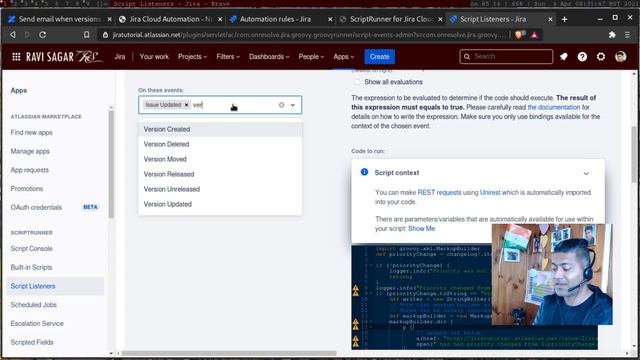
Task: Click the Ravi Sagar logo
Action: (64, 57)
